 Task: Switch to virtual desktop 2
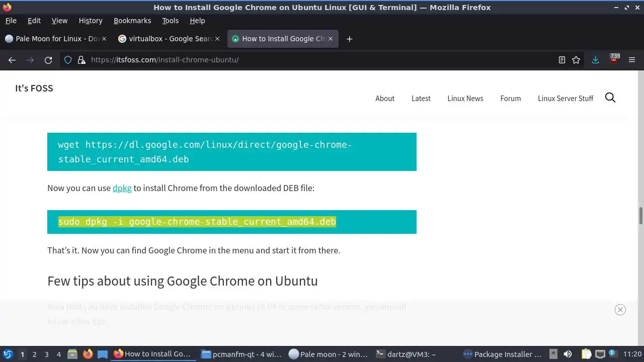pos(34,354)
